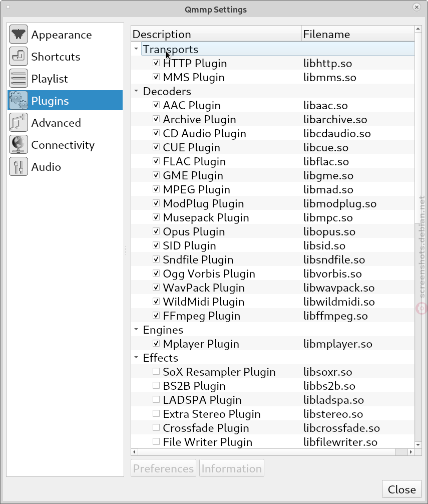Select the Plugins section label
The width and height of the screenshot is (428, 504).
tap(50, 101)
